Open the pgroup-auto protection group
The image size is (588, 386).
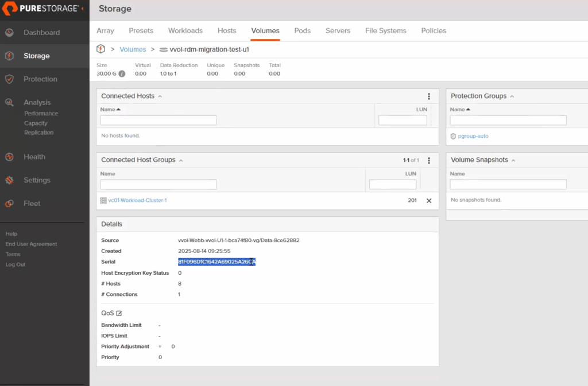(x=473, y=137)
